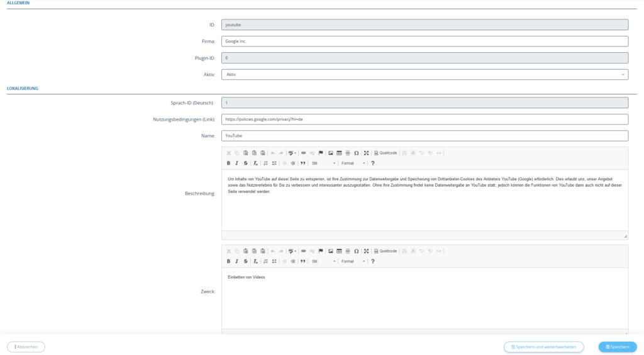
Task: Maximize the Zweck editor
Action: pos(367,251)
